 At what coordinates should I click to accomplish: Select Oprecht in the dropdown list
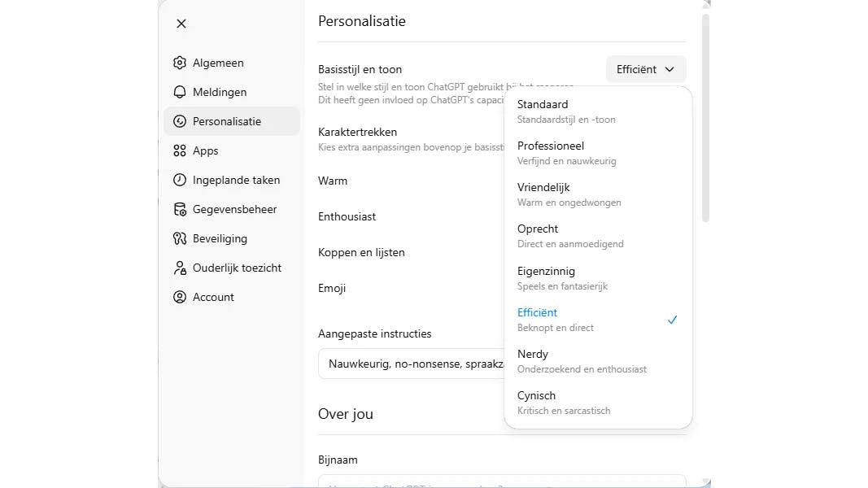pos(597,236)
